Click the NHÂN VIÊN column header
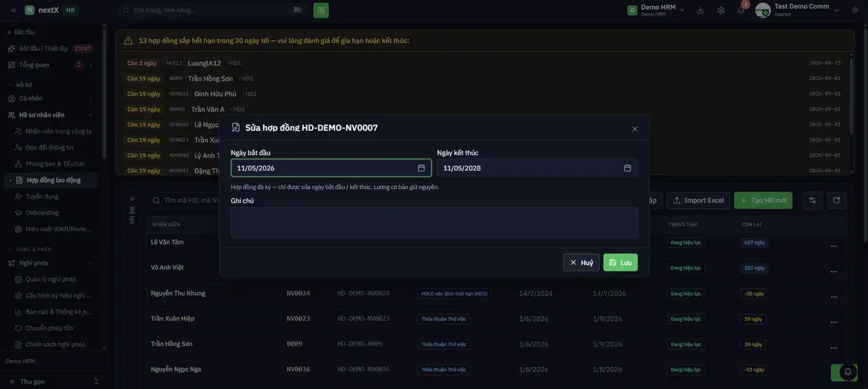This screenshot has height=389, width=868. tap(166, 224)
